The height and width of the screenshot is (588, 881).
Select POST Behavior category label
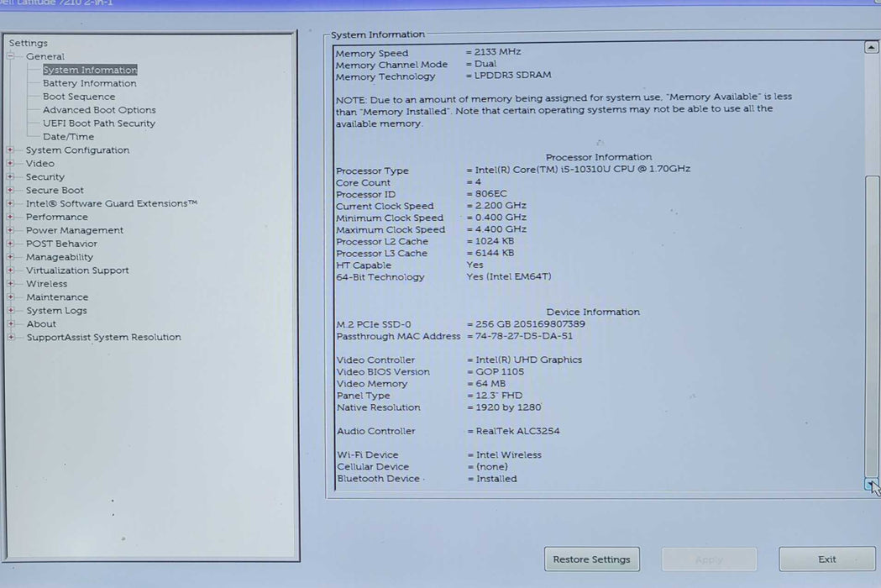(61, 244)
